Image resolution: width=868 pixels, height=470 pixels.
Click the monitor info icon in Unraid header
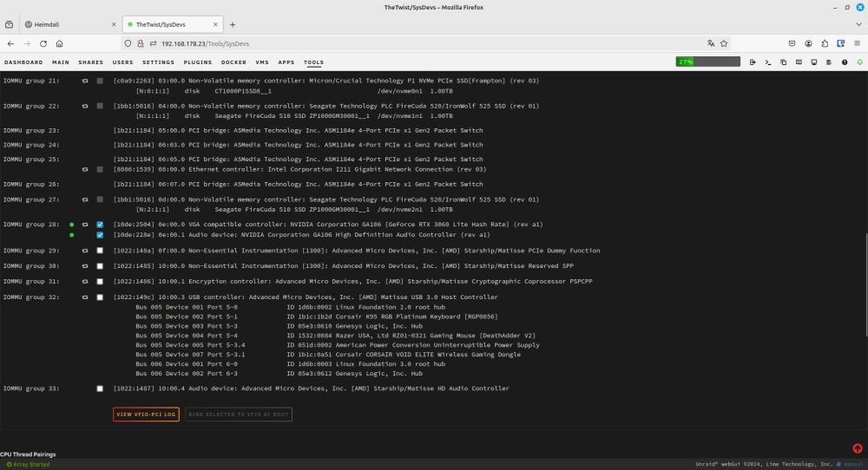814,62
